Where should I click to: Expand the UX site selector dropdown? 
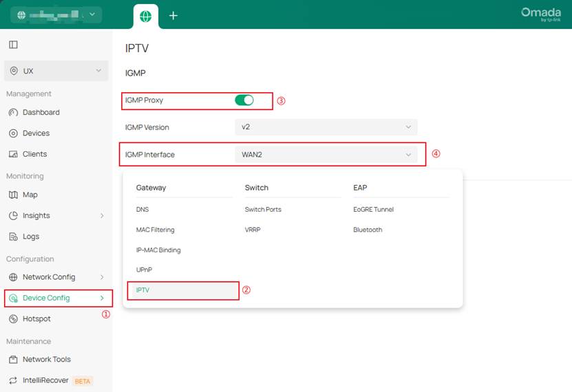[x=56, y=71]
